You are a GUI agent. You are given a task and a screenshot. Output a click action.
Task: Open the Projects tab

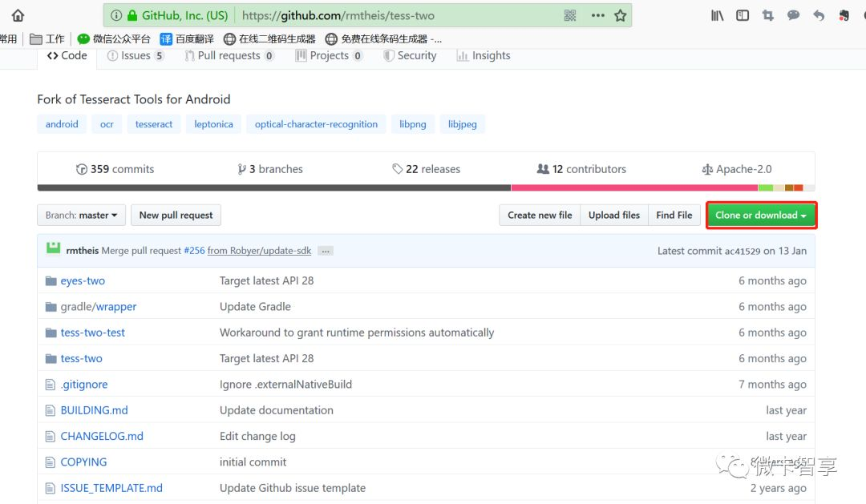coord(330,55)
